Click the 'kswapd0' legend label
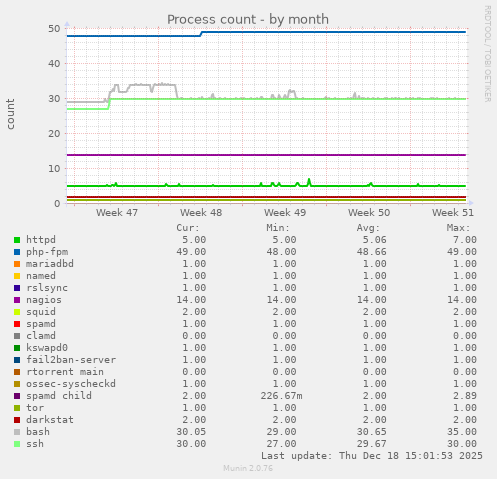Viewport: 497px width, 479px height. (x=47, y=348)
